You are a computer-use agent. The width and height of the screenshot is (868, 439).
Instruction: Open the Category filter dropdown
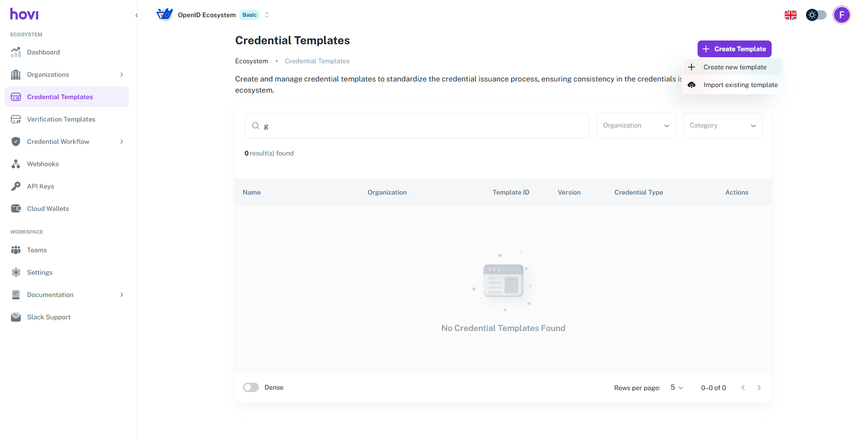[722, 126]
